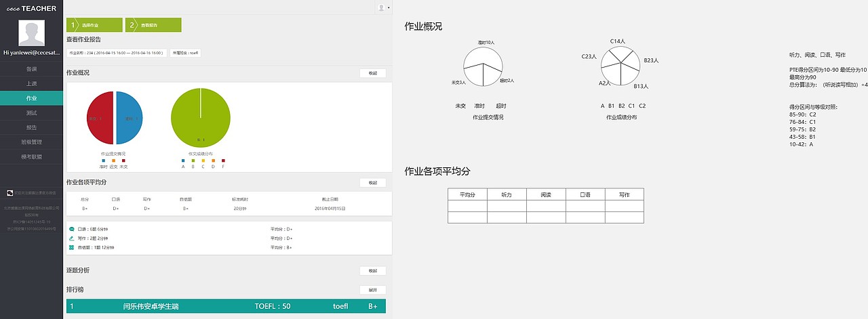Click the Hi yanlewei@cecesat... greeting text
868x319 pixels.
(31, 52)
